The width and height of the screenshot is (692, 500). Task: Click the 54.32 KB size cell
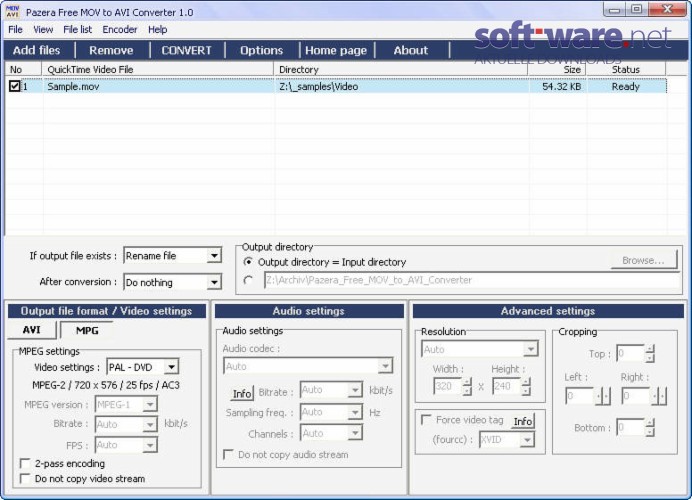point(561,86)
